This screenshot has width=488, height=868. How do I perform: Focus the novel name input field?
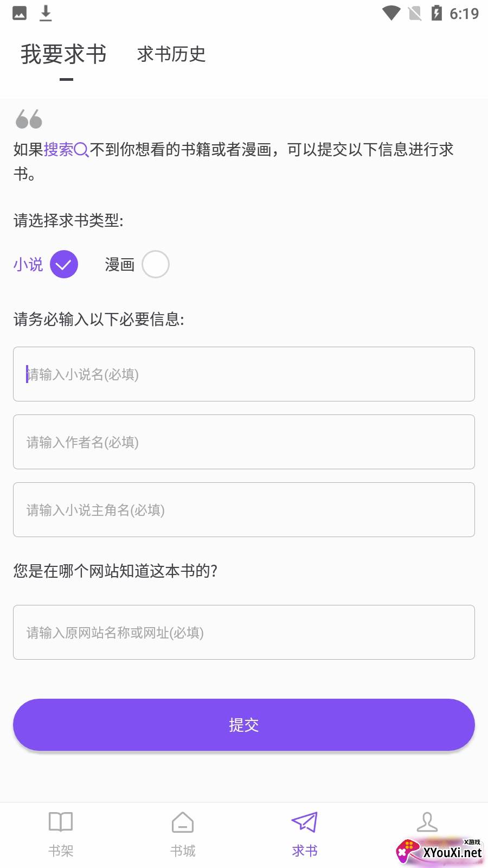[244, 374]
